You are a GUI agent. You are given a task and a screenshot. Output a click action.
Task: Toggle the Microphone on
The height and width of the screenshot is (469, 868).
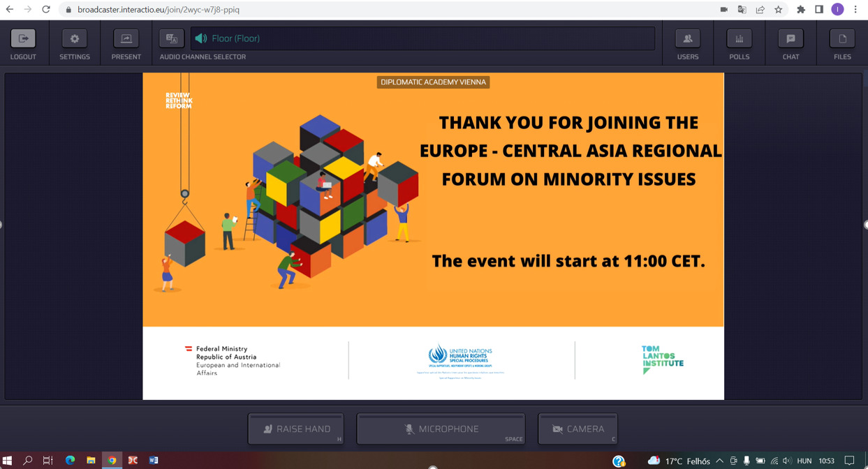[x=441, y=429]
